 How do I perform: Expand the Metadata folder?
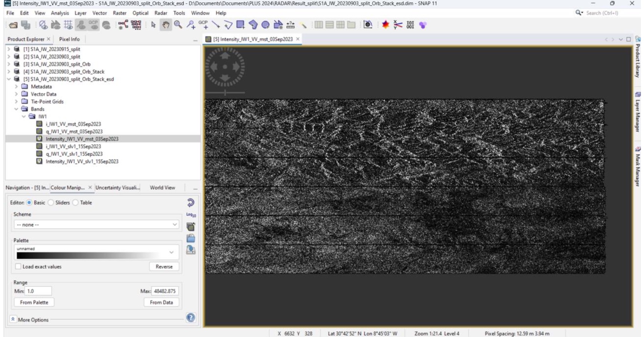[16, 87]
